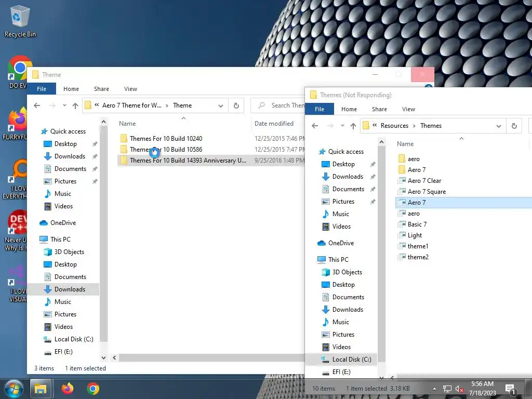This screenshot has width=532, height=399.
Task: Click Refresh button in Themes window
Action: [514, 126]
